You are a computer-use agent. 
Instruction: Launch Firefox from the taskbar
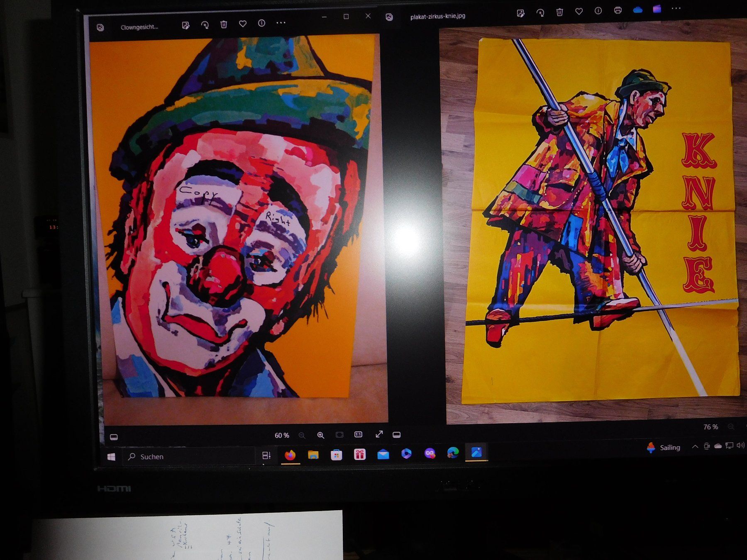[x=290, y=455]
